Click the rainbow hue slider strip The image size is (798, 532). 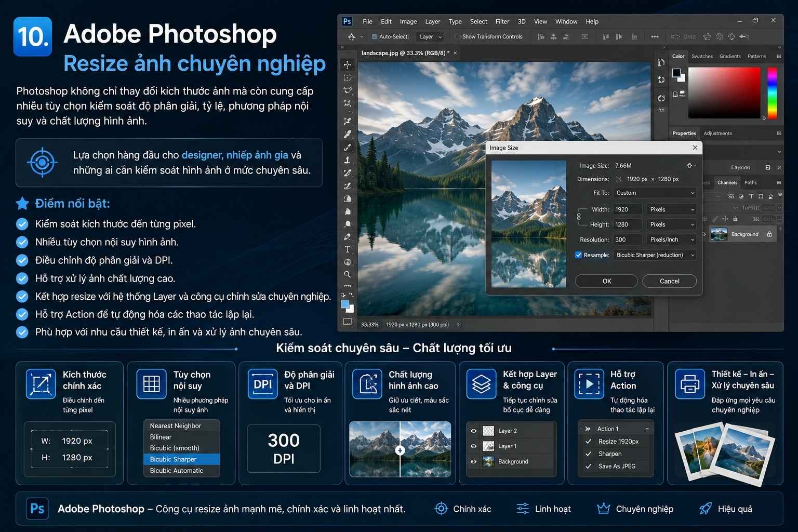(x=772, y=92)
